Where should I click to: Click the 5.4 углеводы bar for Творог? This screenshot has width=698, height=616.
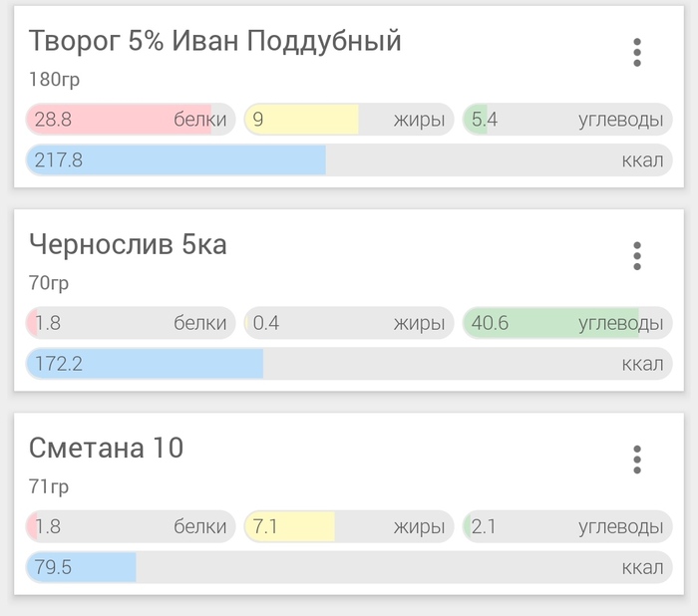567,120
